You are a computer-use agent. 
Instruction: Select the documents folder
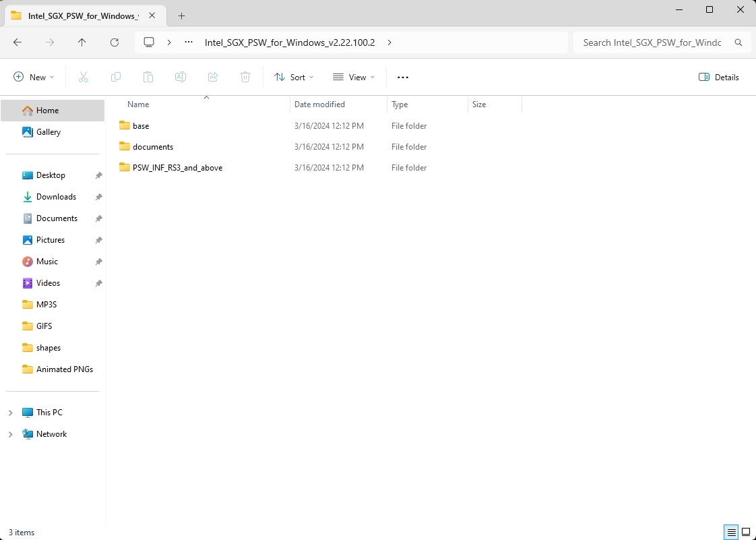[153, 147]
